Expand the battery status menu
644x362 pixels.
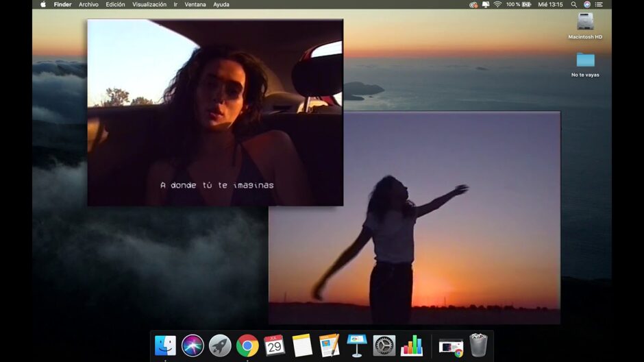click(x=525, y=4)
